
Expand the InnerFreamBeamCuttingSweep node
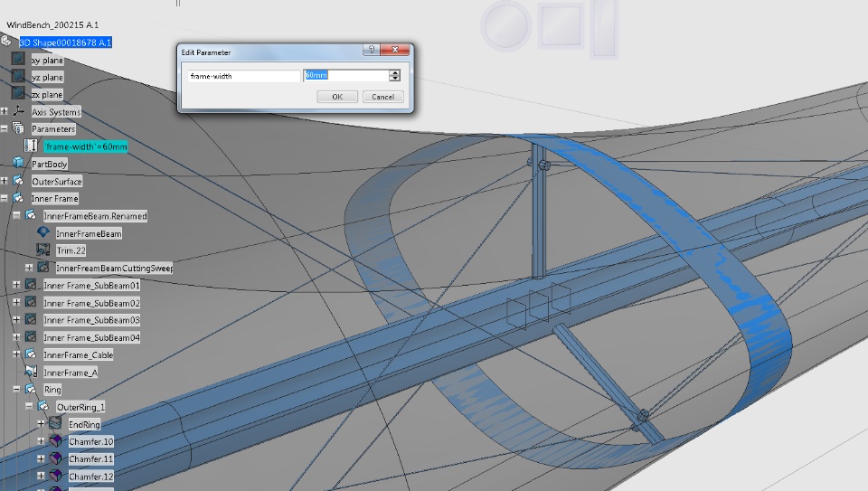29,268
